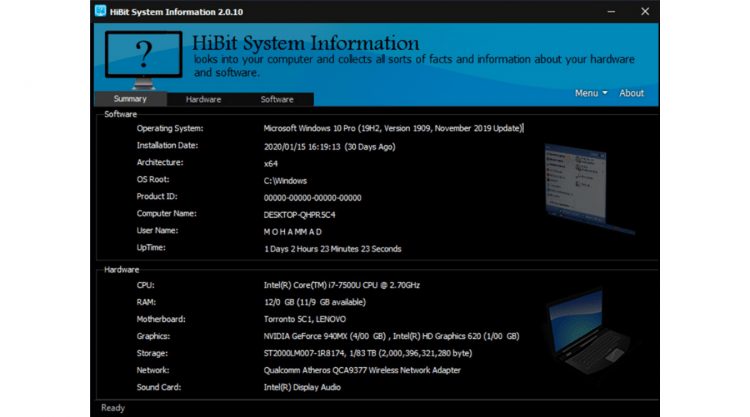Select the Product ID 00000-00000-00000-00000
Screen dimensions: 750x417
click(x=312, y=198)
